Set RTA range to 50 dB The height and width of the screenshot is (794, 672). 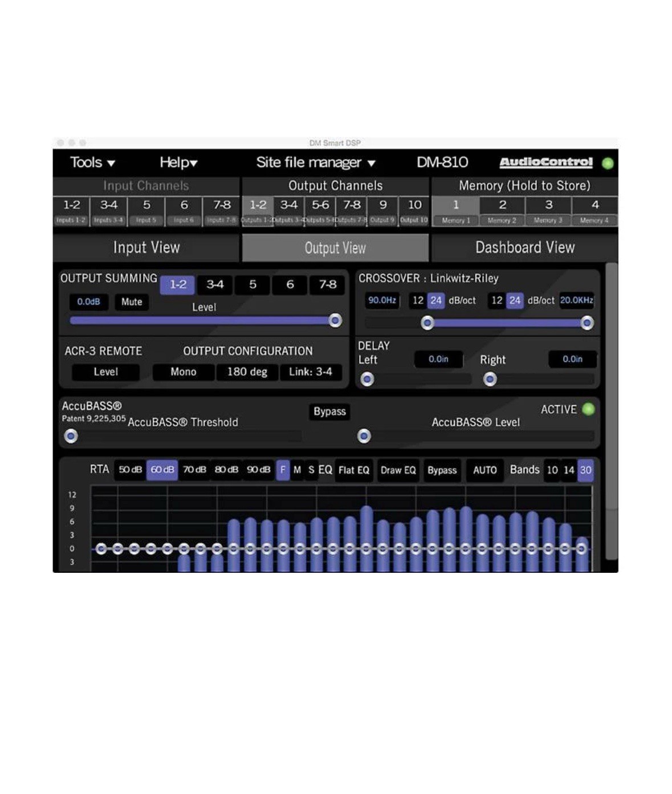coord(130,470)
